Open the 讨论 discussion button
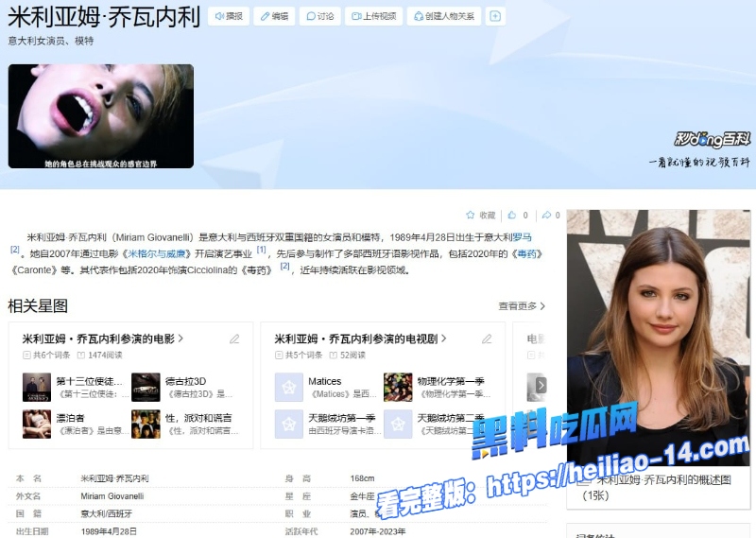Viewport: 756px width, 538px height. (x=319, y=16)
